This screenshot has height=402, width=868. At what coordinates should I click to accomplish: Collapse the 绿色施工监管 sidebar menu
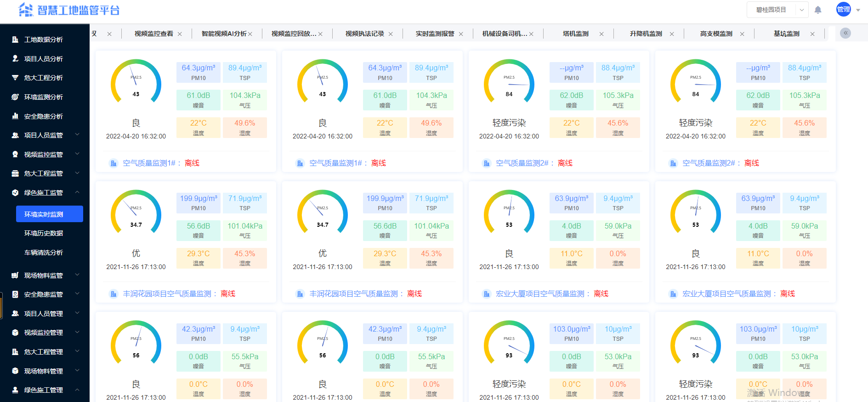pyautogui.click(x=77, y=192)
